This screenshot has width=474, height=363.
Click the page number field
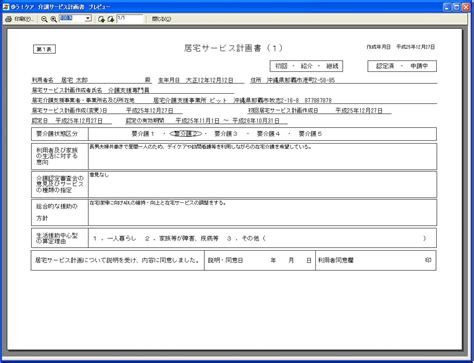point(130,19)
